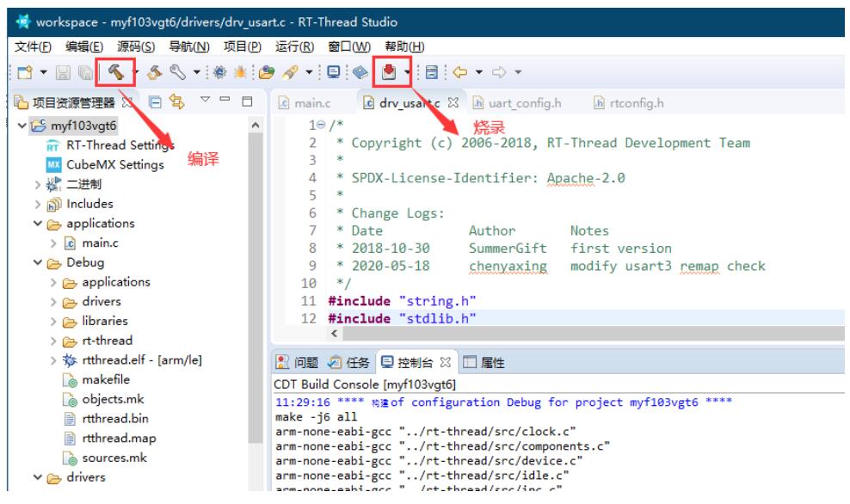Open the Build hammer dropdown arrow
Viewport: 850px width, 504px height.
pyautogui.click(x=136, y=71)
